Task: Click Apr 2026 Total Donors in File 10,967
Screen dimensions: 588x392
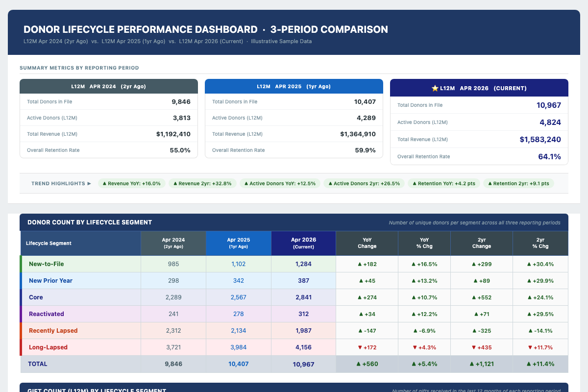Action: click(549, 105)
